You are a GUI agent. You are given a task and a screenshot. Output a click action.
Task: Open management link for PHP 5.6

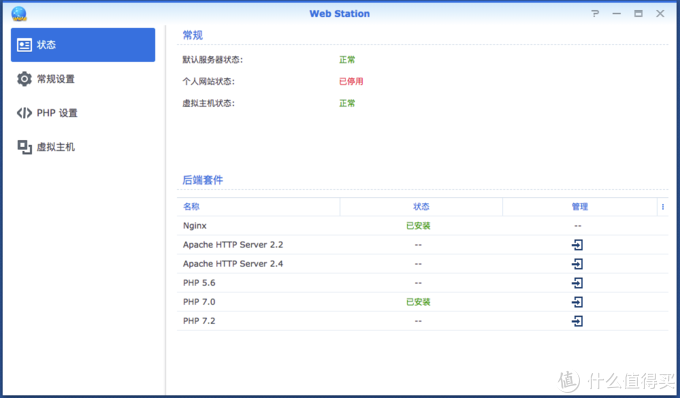pyautogui.click(x=577, y=283)
